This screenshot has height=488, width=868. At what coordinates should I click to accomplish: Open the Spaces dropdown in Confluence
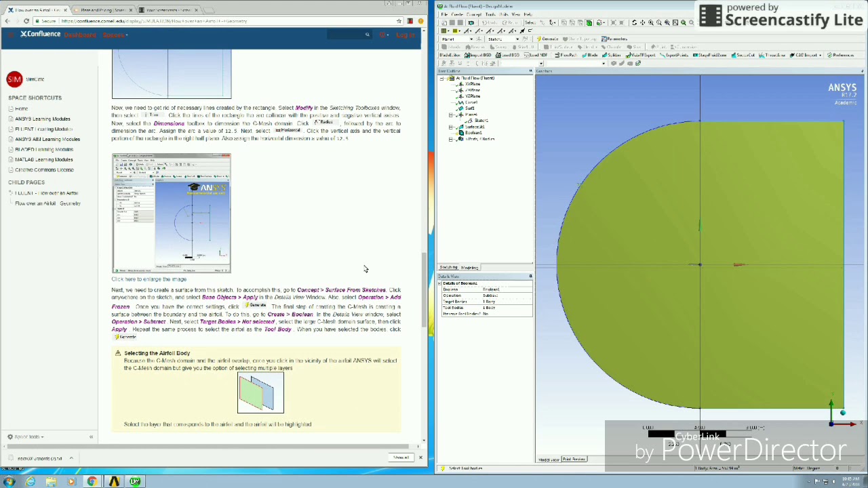tap(115, 35)
